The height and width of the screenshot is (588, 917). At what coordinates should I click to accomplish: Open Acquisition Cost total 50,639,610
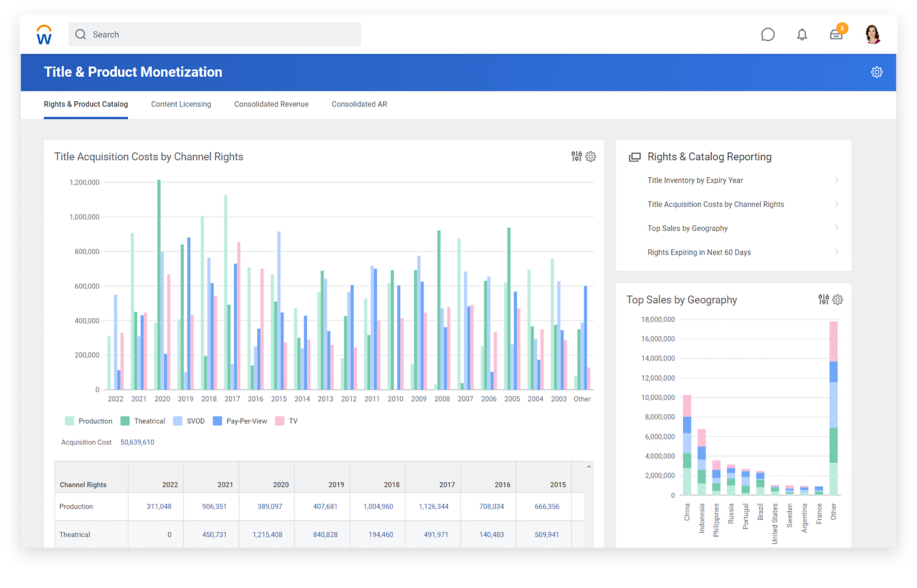click(138, 443)
